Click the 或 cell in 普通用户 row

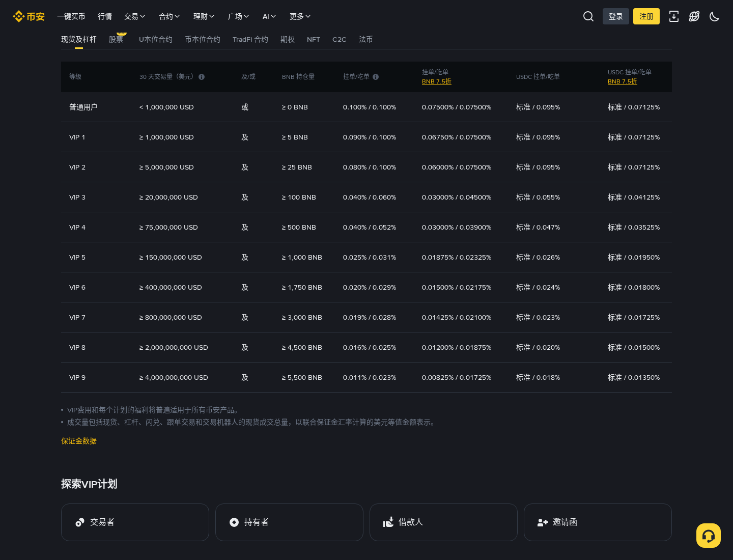[245, 107]
